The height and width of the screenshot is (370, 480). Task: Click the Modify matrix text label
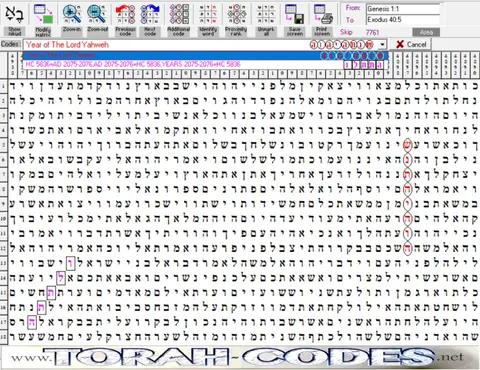coord(43,32)
